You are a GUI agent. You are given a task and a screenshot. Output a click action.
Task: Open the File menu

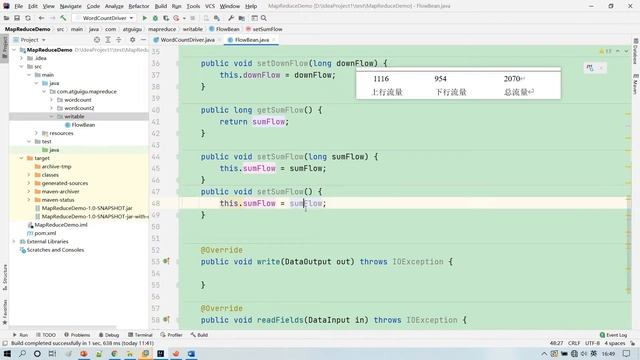pyautogui.click(x=18, y=6)
